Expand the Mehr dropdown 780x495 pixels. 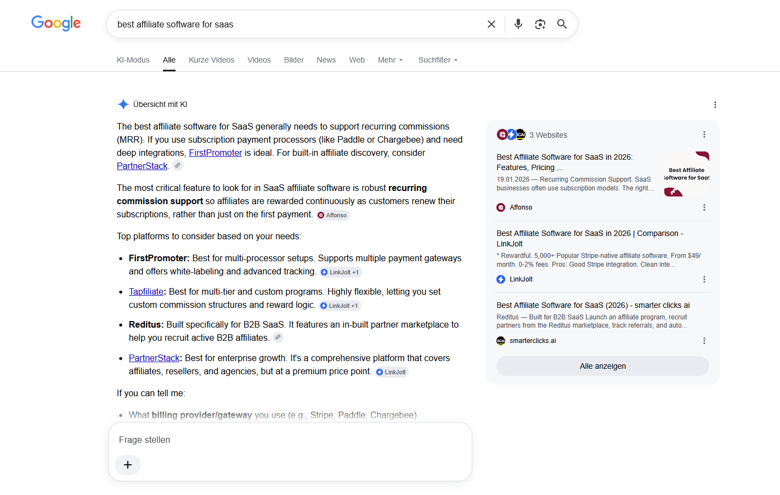[390, 60]
